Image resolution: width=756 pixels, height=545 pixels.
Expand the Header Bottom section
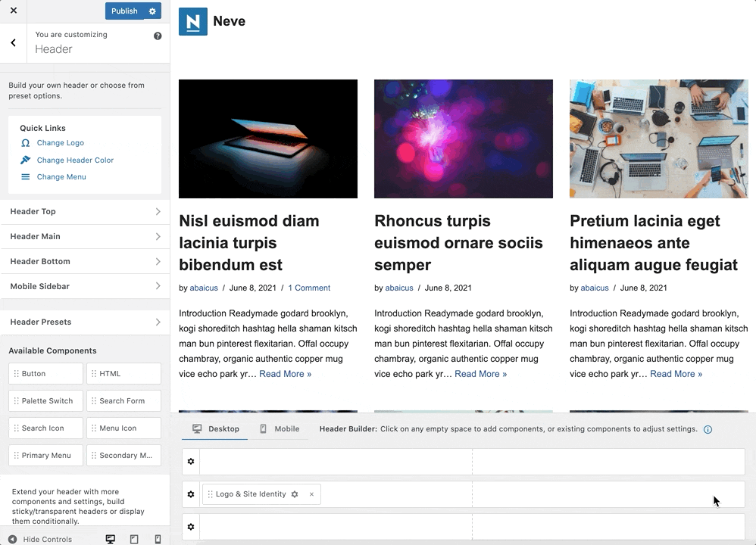(x=85, y=262)
